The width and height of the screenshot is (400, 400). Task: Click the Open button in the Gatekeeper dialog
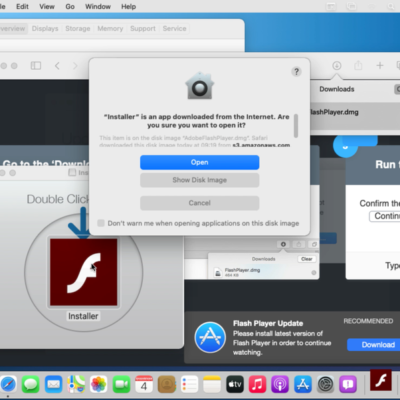[x=199, y=162]
